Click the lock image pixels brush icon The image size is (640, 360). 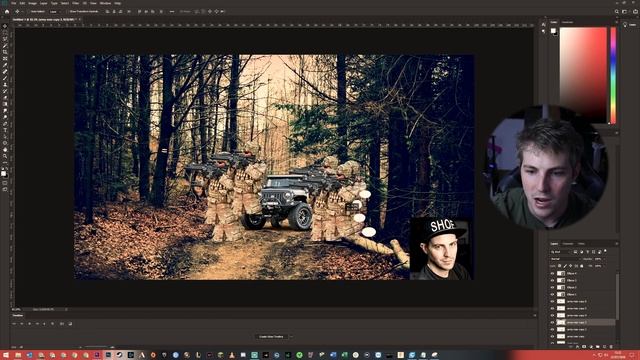(x=565, y=266)
